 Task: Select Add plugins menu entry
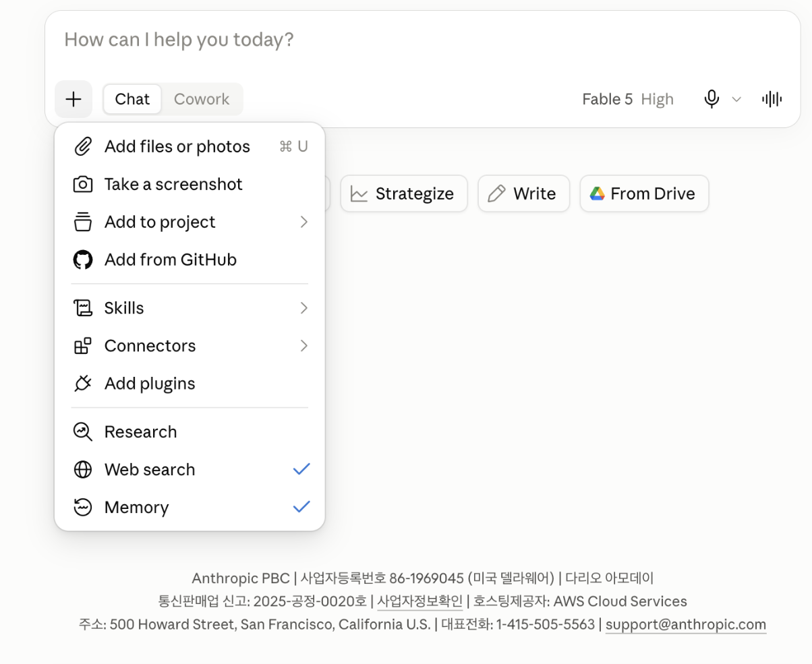(190, 384)
